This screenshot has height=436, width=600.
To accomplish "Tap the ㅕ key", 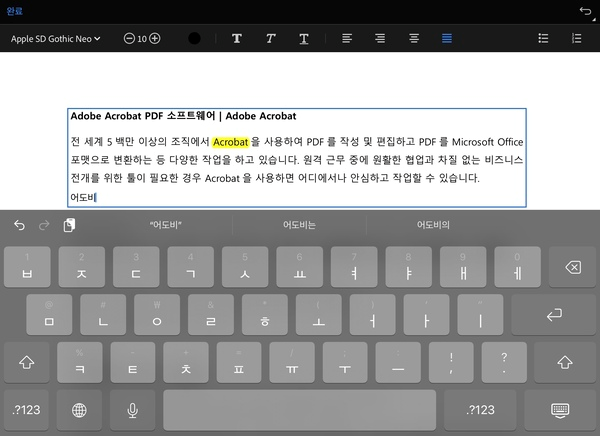I will [354, 267].
